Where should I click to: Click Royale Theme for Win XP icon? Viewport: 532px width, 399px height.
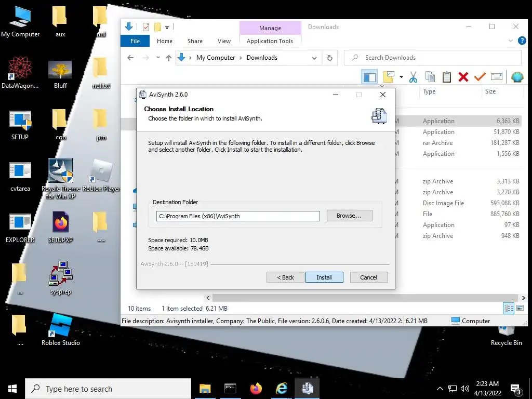click(x=60, y=179)
